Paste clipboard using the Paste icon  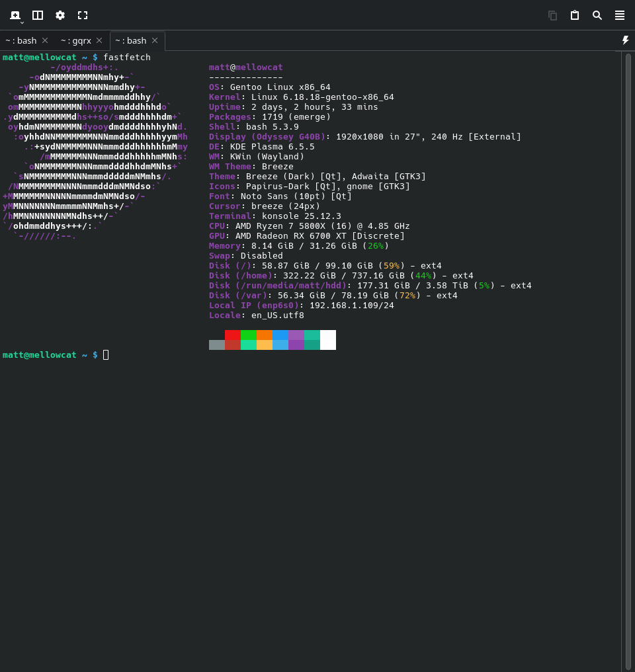tap(575, 15)
